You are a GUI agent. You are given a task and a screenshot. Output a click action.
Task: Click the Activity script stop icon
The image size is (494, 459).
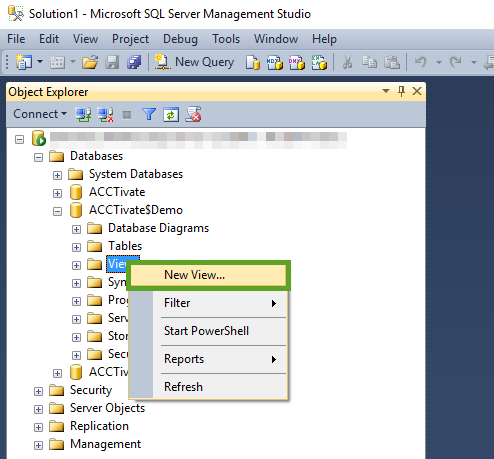[194, 115]
